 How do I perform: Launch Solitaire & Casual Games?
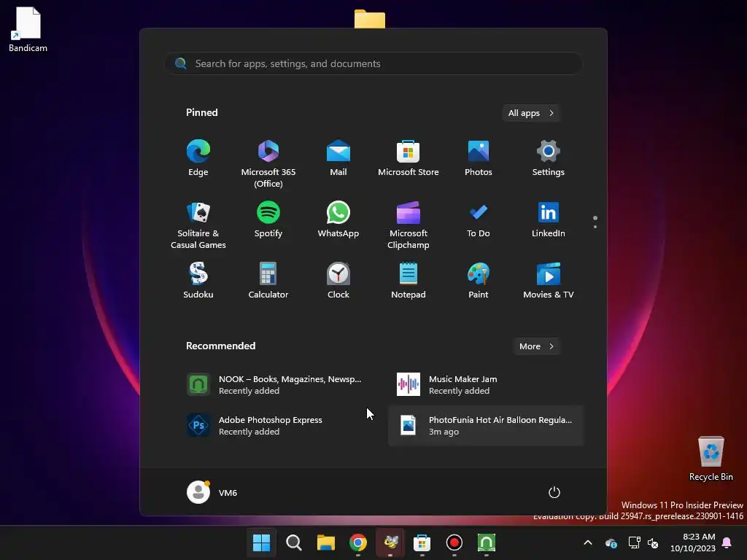click(x=198, y=225)
